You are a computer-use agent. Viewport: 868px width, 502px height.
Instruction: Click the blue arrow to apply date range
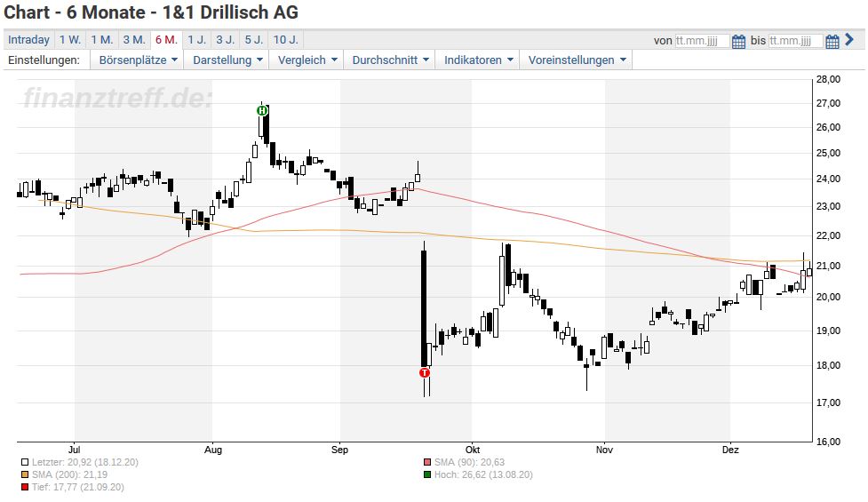pos(849,40)
